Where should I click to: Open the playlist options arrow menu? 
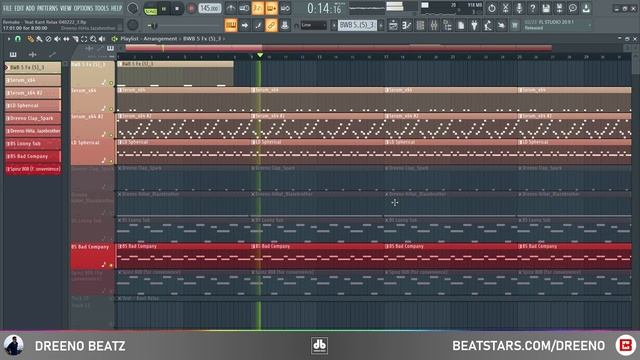point(9,39)
